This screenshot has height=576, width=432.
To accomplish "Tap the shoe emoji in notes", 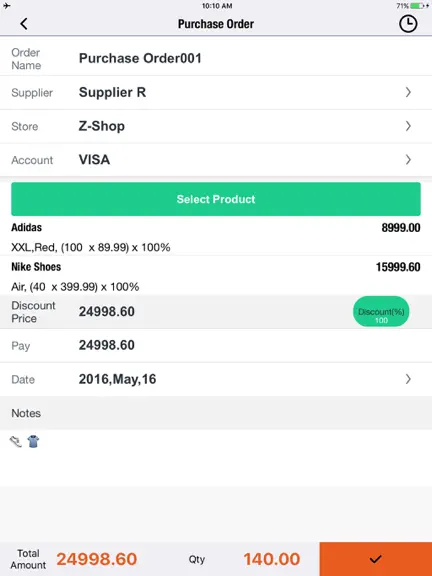I will click(x=16, y=441).
